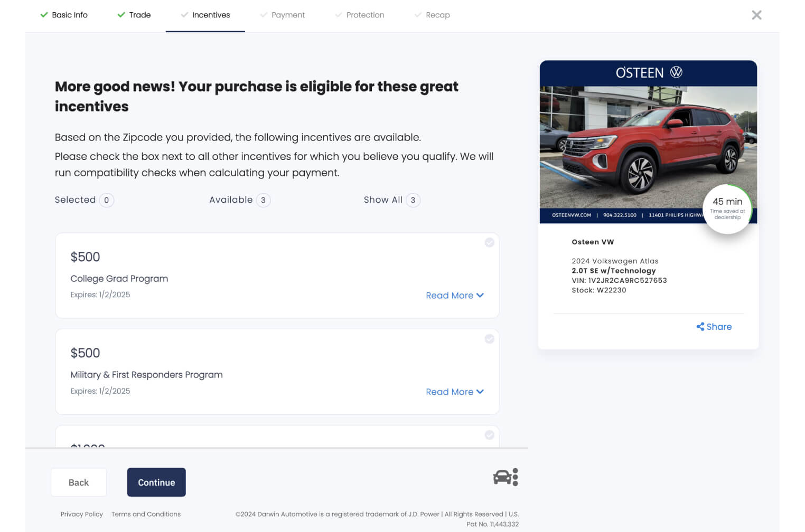
Task: Check the College Grad Program incentive
Action: [x=490, y=242]
